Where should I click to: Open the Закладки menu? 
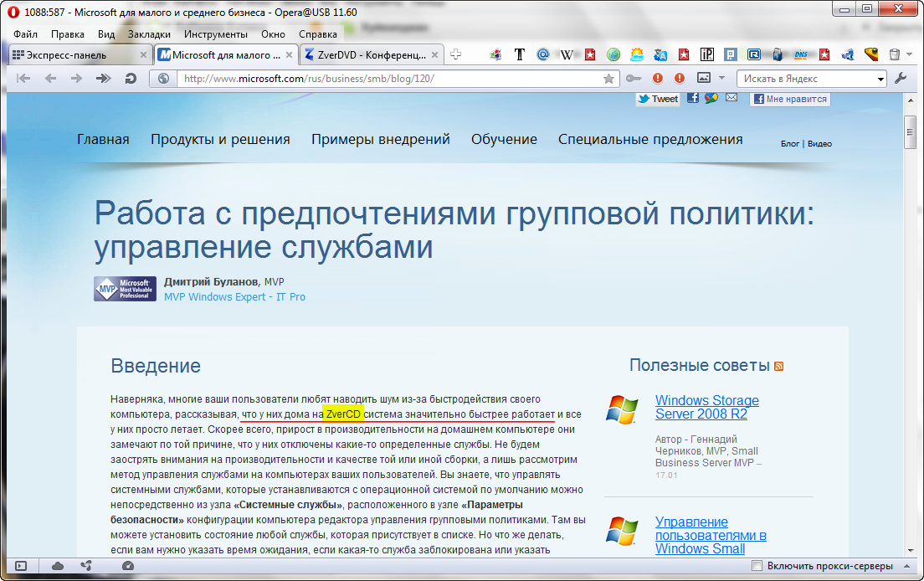(149, 34)
